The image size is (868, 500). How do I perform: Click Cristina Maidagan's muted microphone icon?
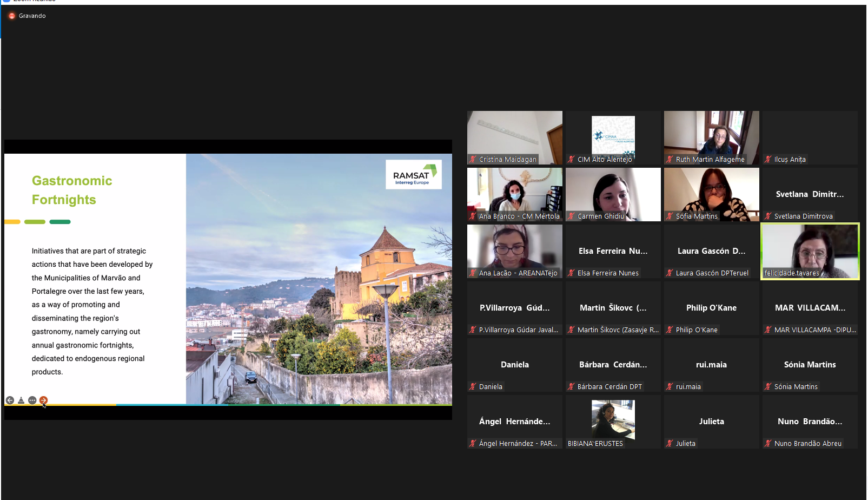473,159
